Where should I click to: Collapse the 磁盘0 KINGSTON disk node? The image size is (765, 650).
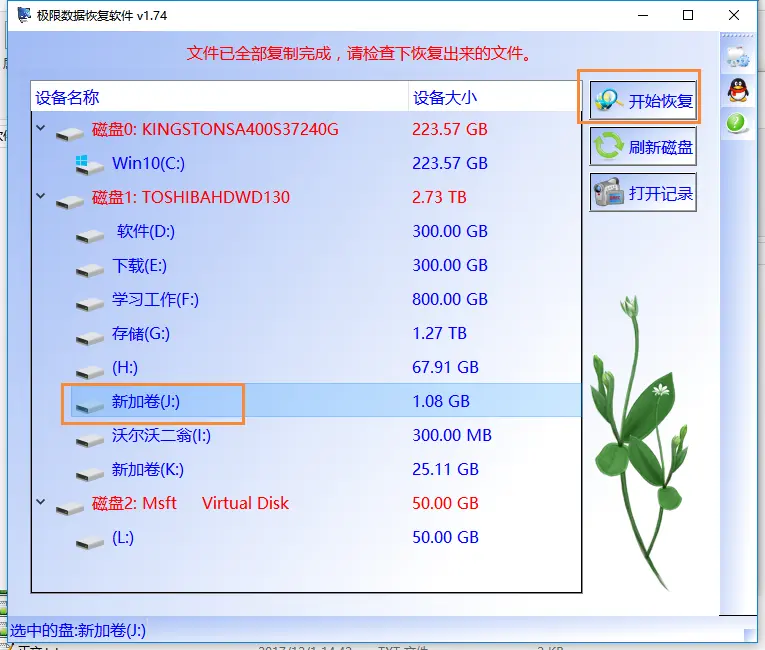click(41, 128)
